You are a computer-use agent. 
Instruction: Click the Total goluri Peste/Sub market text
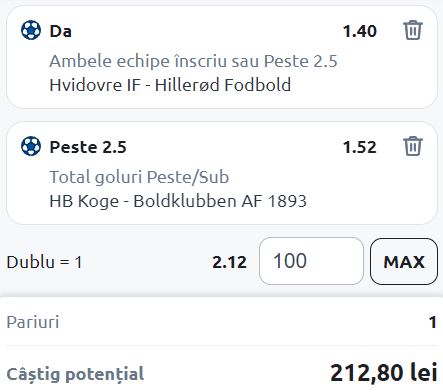pos(139,177)
